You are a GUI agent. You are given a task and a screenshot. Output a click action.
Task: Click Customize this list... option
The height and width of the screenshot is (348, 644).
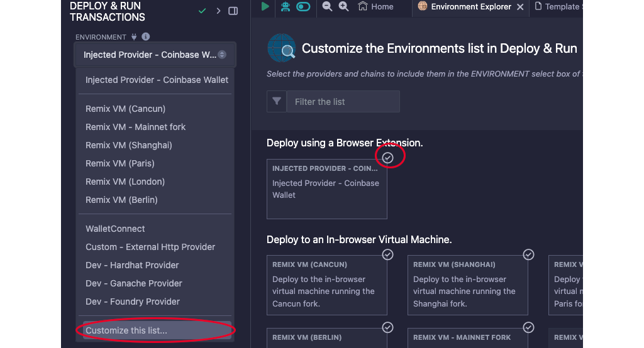point(126,330)
